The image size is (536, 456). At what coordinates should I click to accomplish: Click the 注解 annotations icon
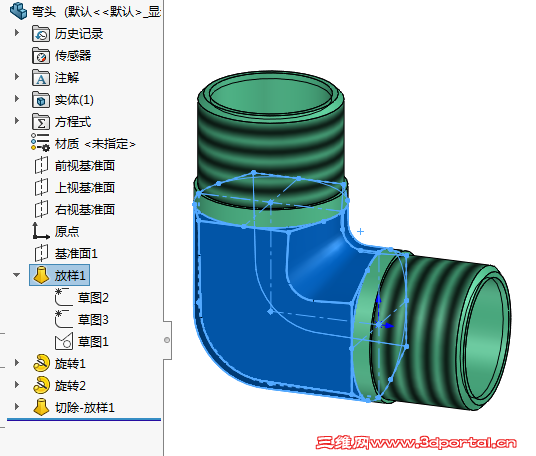pyautogui.click(x=41, y=78)
